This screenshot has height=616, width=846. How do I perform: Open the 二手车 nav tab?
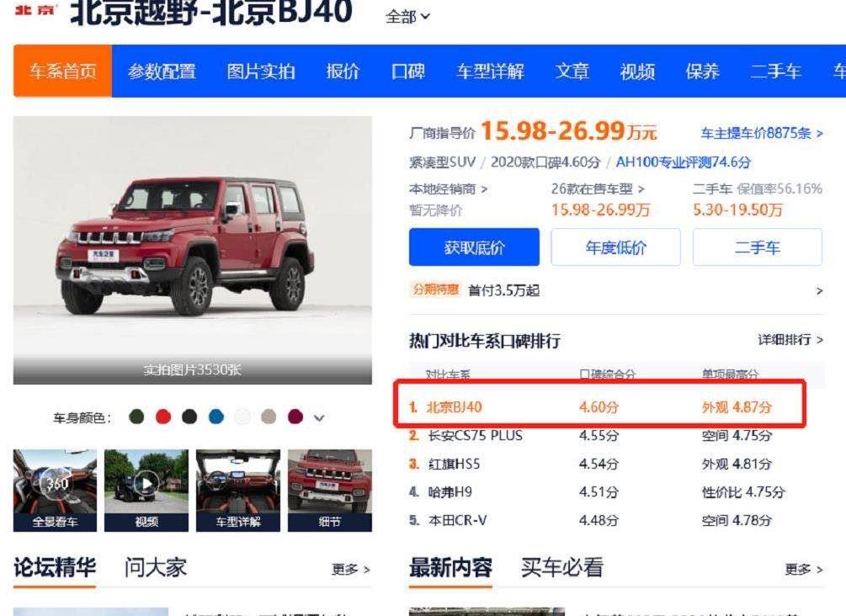pos(775,72)
